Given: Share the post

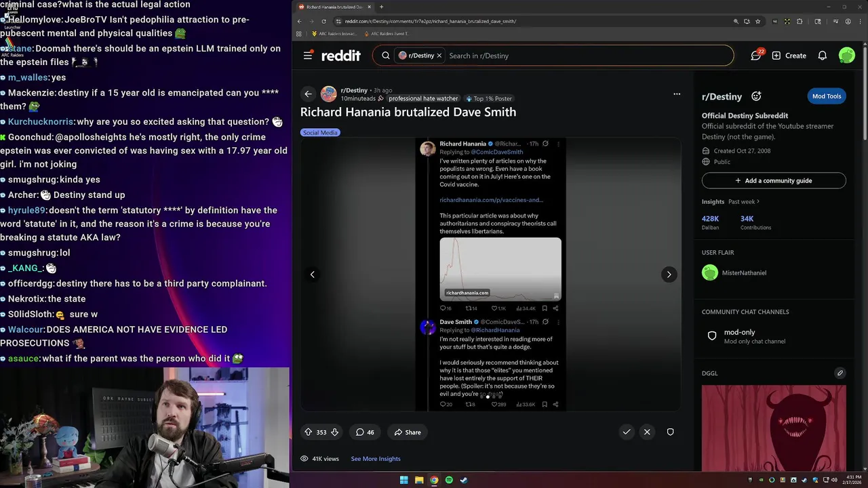Looking at the screenshot, I should tap(408, 432).
